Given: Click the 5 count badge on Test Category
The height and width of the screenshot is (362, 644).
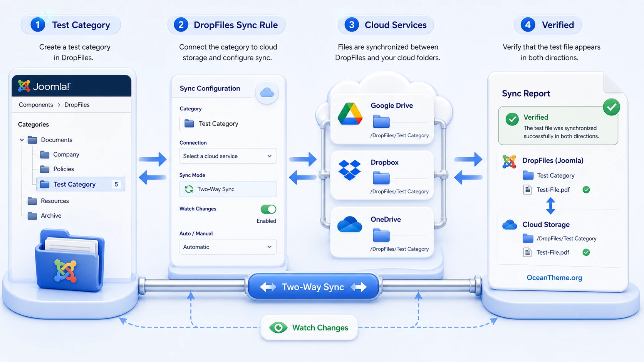Looking at the screenshot, I should (116, 184).
